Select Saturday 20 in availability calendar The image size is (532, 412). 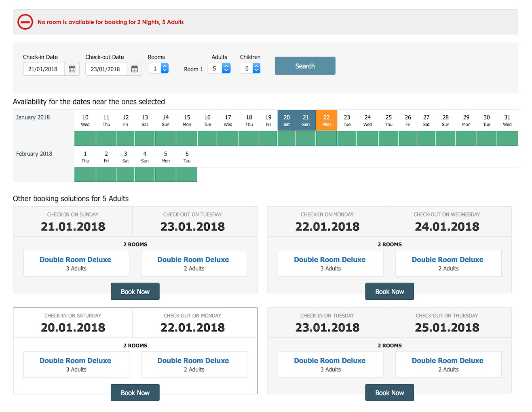point(287,120)
